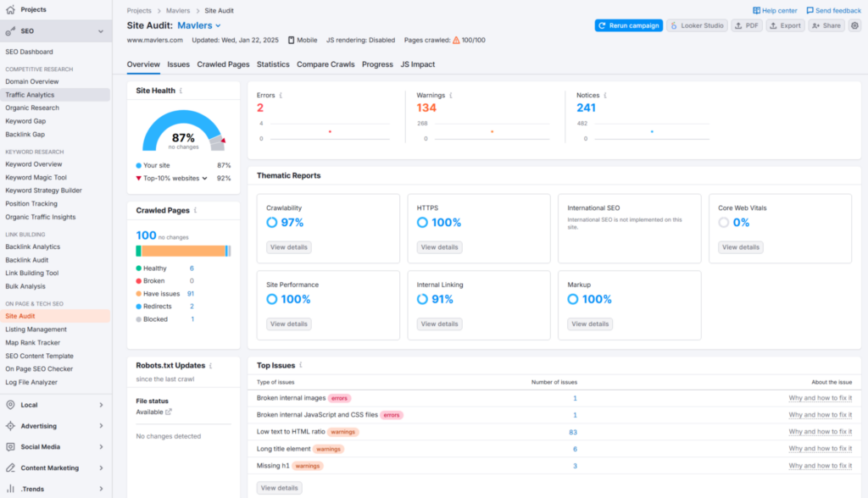The height and width of the screenshot is (498, 868).
Task: Click the Mobile device icon
Action: pos(292,41)
